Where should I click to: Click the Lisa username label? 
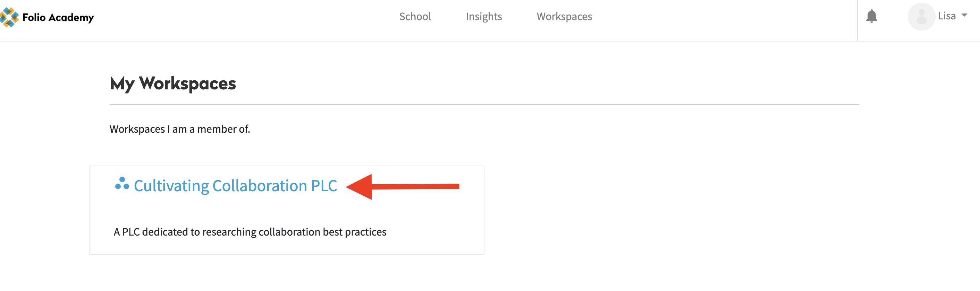947,16
